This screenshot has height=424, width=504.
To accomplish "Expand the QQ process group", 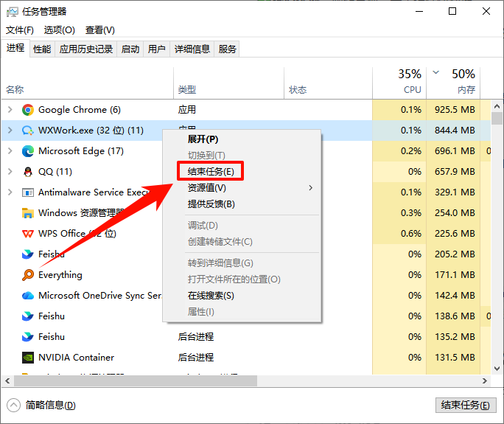I will click(x=10, y=172).
